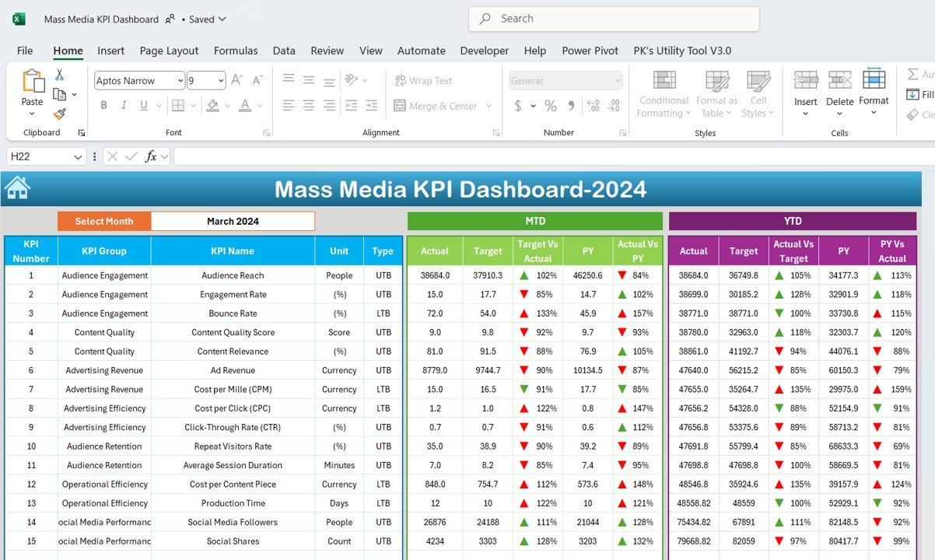This screenshot has width=935, height=560.
Task: Align text right
Action: click(x=329, y=106)
